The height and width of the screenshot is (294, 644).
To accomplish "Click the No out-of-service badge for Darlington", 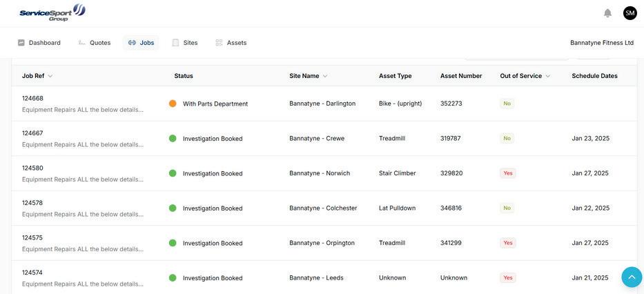I will 507,104.
